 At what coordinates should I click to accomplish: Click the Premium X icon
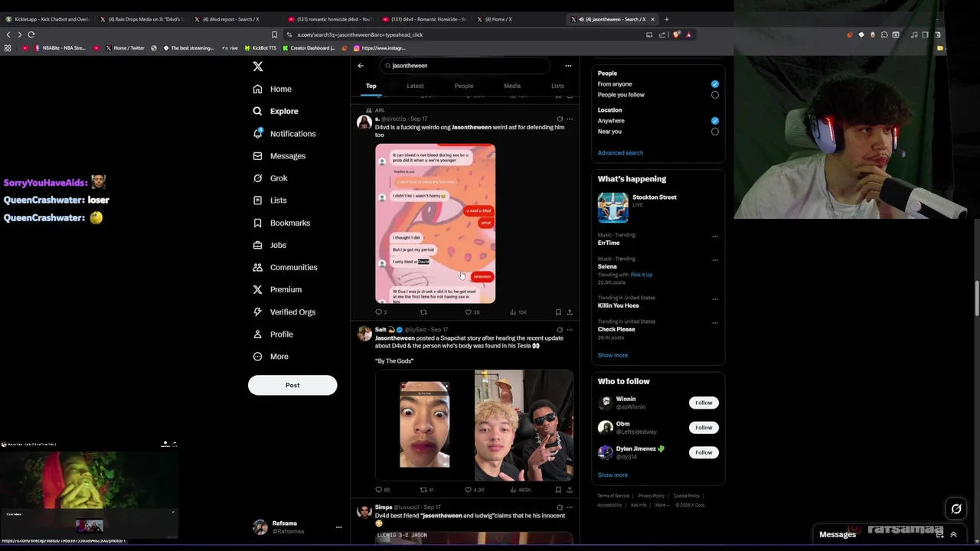[257, 289]
